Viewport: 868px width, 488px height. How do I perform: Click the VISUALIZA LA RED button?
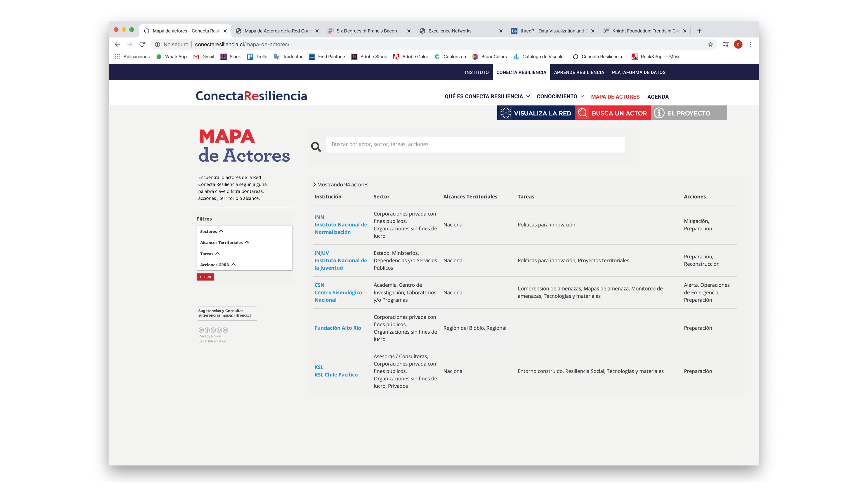pos(536,113)
